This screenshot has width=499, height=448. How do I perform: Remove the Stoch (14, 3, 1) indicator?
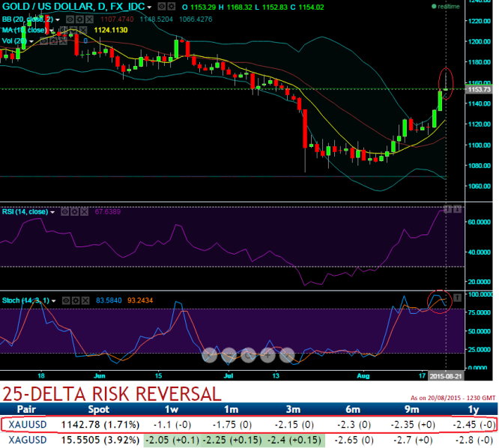click(x=85, y=300)
